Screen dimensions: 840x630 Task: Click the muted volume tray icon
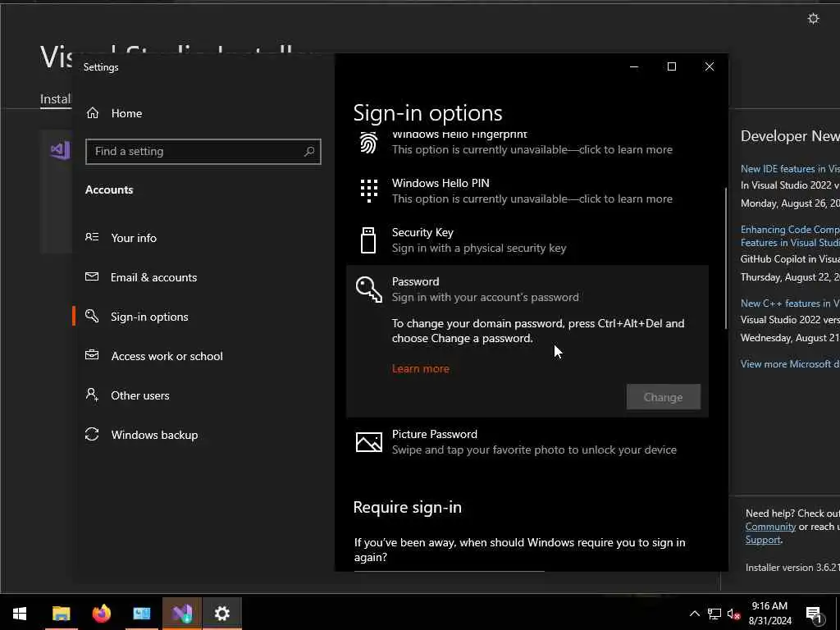pyautogui.click(x=733, y=614)
